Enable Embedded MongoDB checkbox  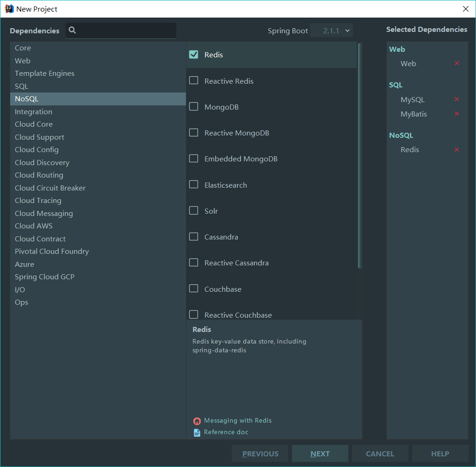(194, 159)
